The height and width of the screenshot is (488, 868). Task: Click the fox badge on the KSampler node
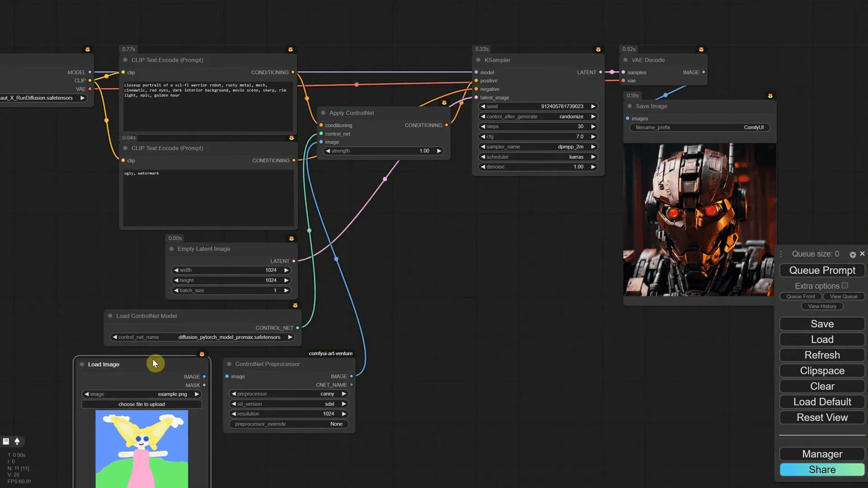(598, 49)
